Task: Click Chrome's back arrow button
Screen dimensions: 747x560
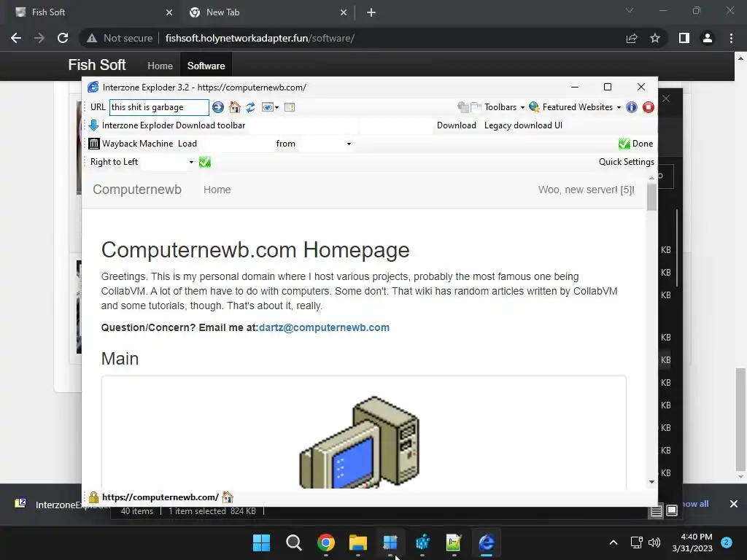Action: pyautogui.click(x=16, y=38)
